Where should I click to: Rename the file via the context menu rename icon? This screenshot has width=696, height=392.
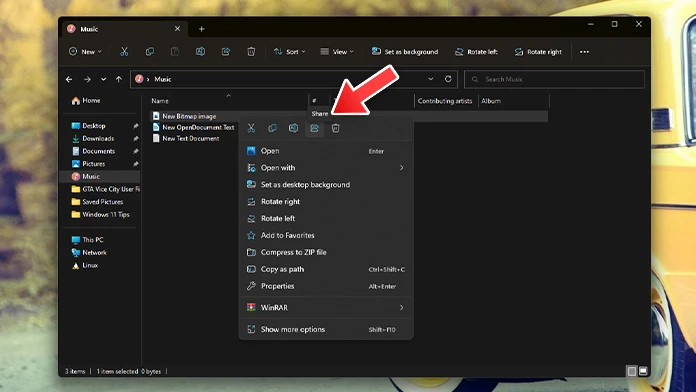pos(293,128)
